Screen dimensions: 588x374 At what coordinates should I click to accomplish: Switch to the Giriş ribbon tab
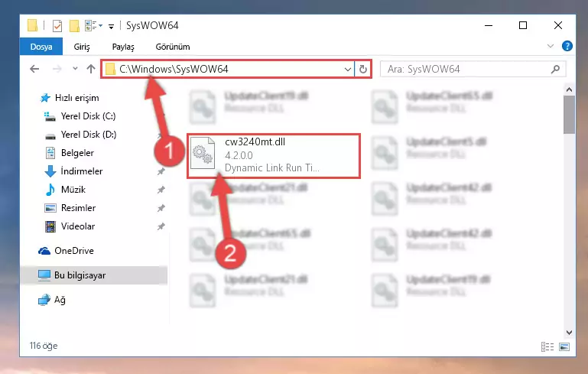point(82,47)
